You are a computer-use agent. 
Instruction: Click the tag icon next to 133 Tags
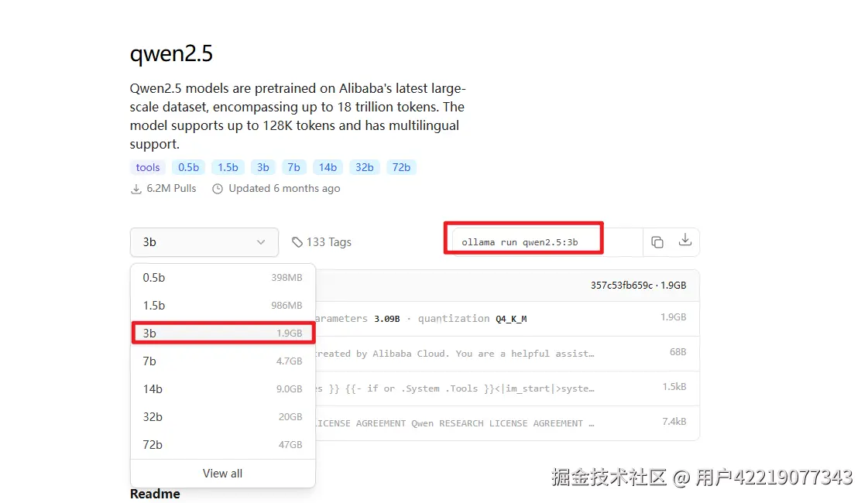coord(297,242)
